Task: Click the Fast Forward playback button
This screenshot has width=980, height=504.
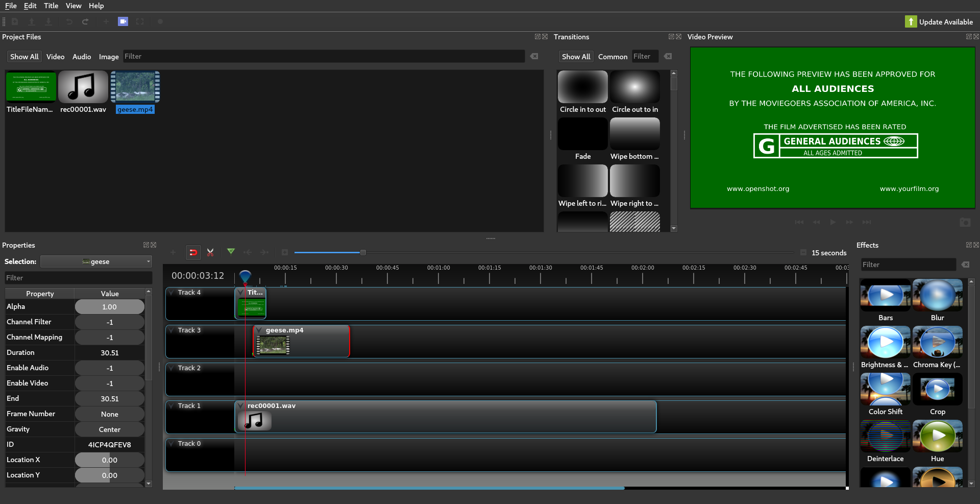Action: (x=849, y=222)
